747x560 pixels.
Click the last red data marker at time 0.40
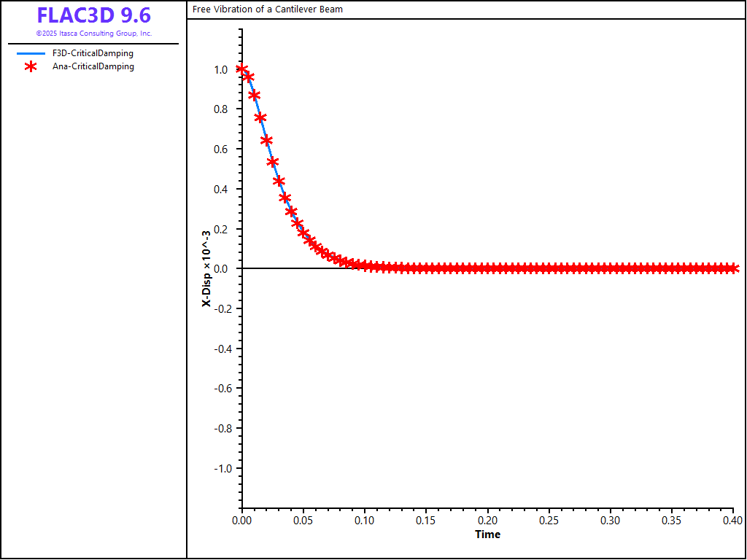[732, 268]
